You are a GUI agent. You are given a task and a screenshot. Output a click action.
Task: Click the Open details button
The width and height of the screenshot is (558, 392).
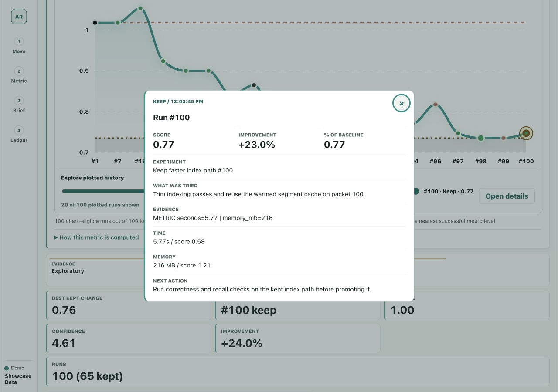tap(507, 196)
